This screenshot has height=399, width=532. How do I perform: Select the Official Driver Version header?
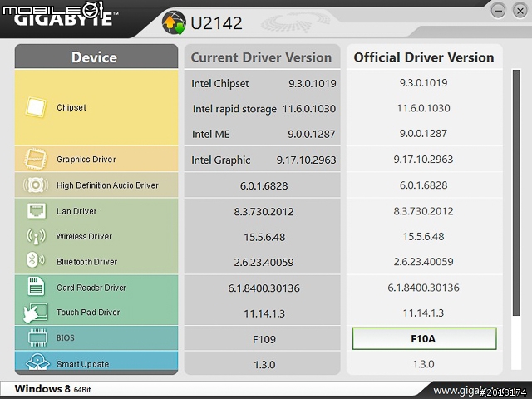click(424, 57)
